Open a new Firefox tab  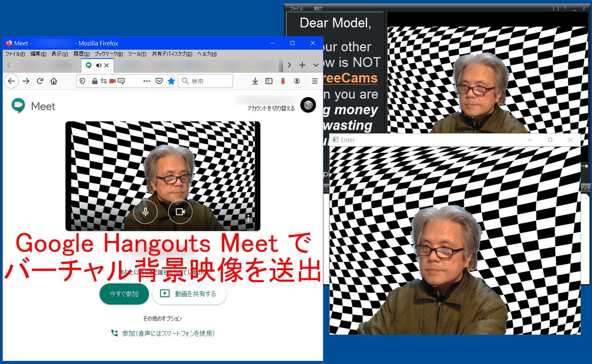pyautogui.click(x=302, y=65)
